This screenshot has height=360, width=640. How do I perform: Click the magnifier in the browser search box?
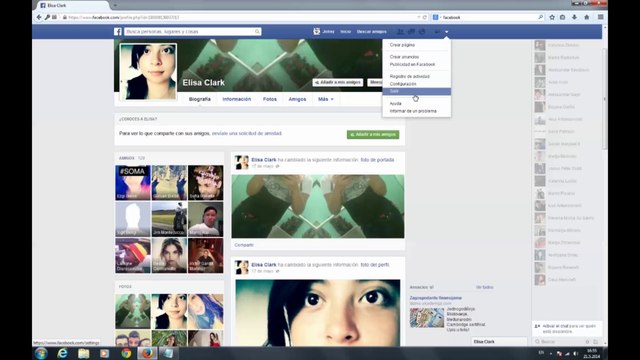pyautogui.click(x=540, y=17)
